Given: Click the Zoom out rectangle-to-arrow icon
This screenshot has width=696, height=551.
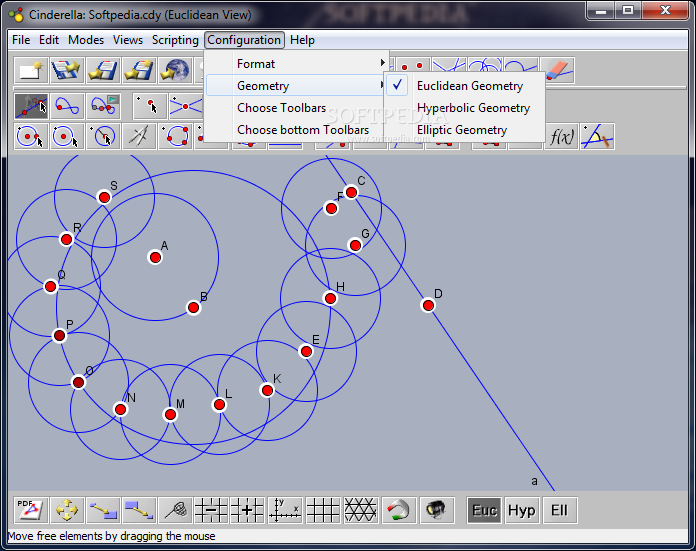Looking at the screenshot, I should [140, 510].
